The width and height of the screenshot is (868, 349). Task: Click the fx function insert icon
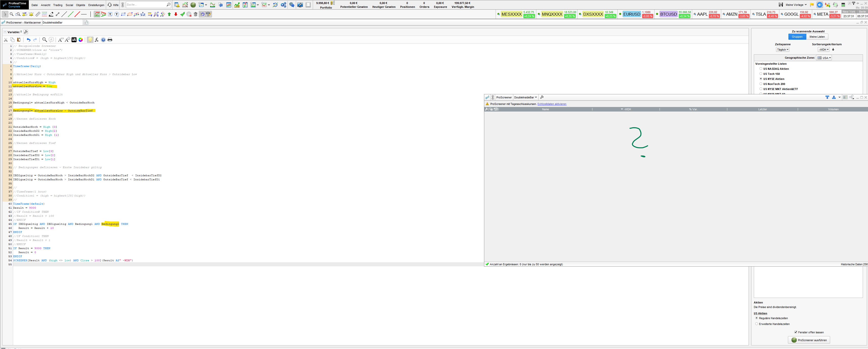click(97, 40)
